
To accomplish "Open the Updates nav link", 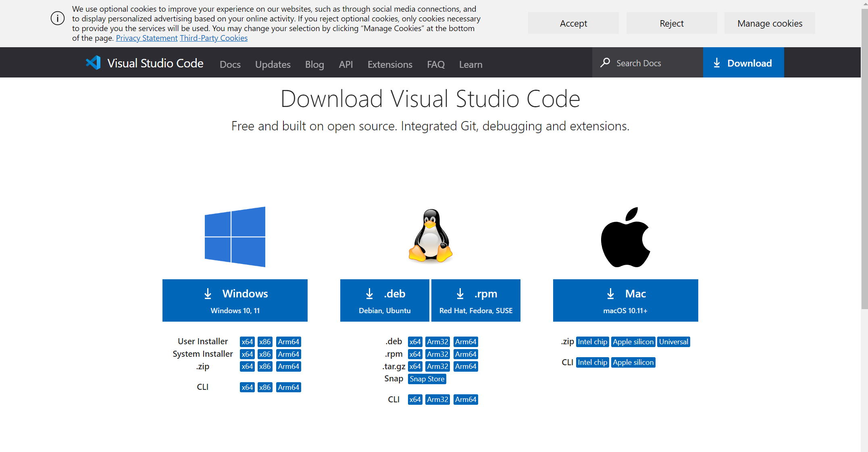I will (x=273, y=64).
